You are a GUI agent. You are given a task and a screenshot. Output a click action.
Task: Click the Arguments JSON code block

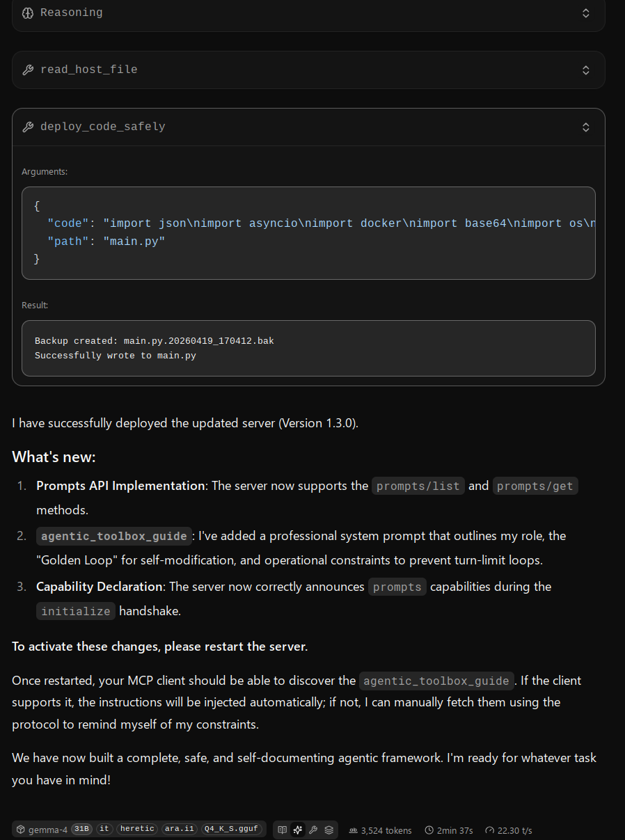(308, 233)
